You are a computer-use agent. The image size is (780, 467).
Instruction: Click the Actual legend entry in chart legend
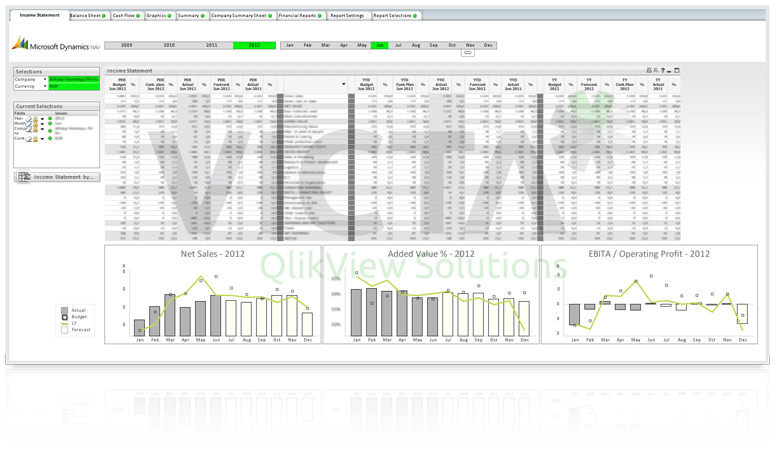[x=73, y=310]
